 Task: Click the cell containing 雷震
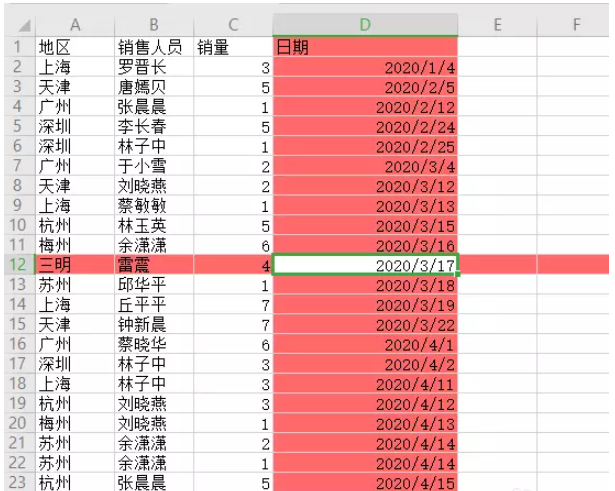click(154, 265)
